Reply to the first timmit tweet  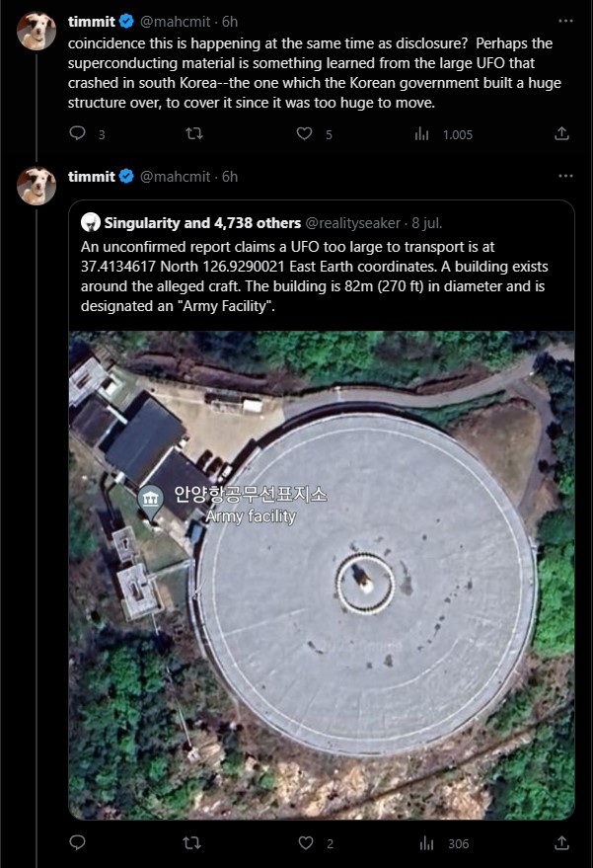click(78, 133)
